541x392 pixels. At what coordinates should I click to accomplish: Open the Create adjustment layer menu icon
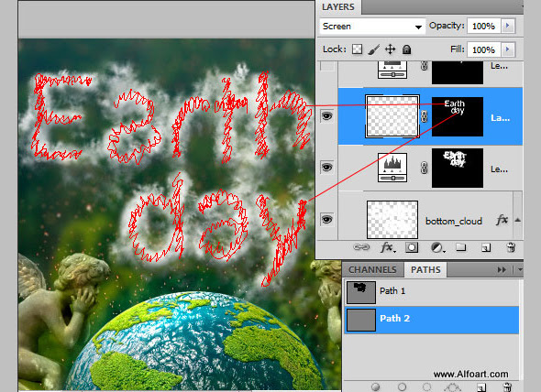437,247
